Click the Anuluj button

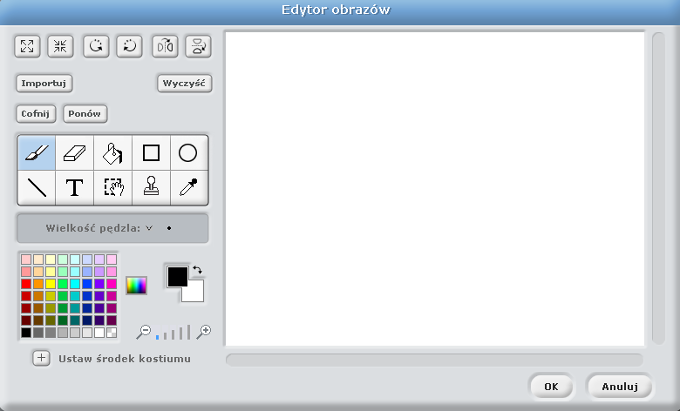click(619, 386)
